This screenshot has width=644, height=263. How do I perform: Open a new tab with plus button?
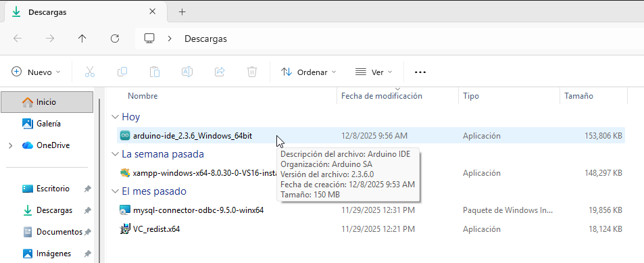pyautogui.click(x=182, y=12)
